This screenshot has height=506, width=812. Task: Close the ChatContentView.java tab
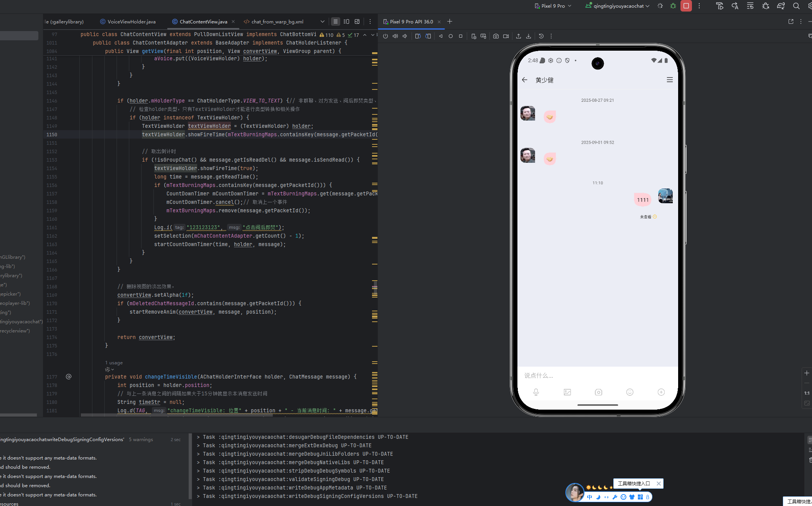[233, 21]
